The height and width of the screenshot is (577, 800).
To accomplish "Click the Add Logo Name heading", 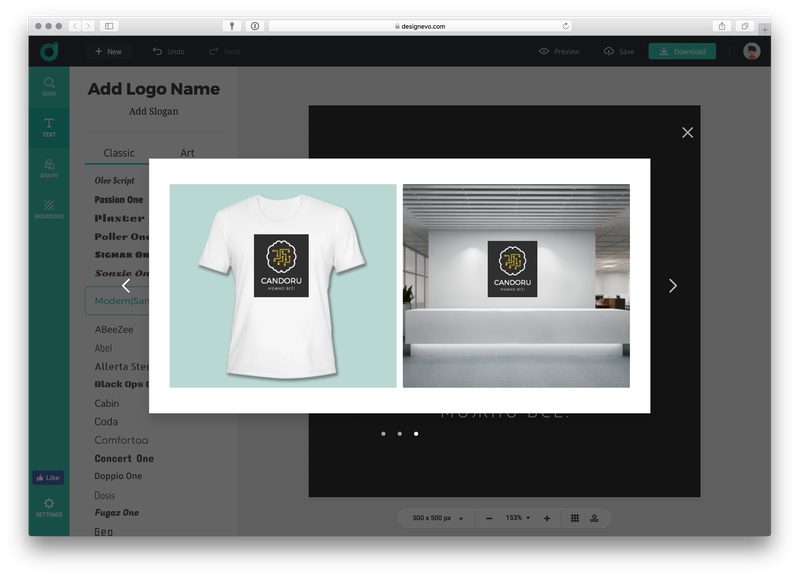I will click(x=154, y=89).
